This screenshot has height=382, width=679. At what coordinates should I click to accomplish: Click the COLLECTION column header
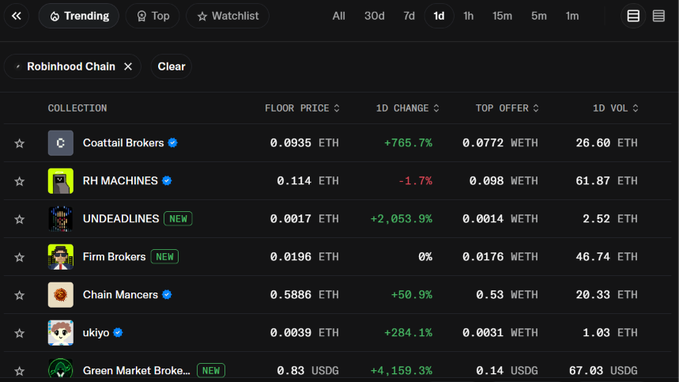pos(78,108)
